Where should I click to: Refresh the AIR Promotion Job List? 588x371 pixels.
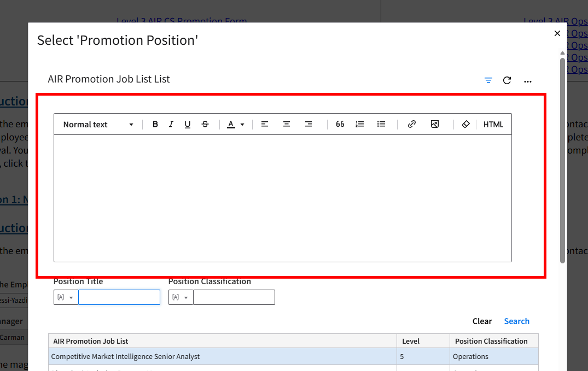tap(507, 80)
